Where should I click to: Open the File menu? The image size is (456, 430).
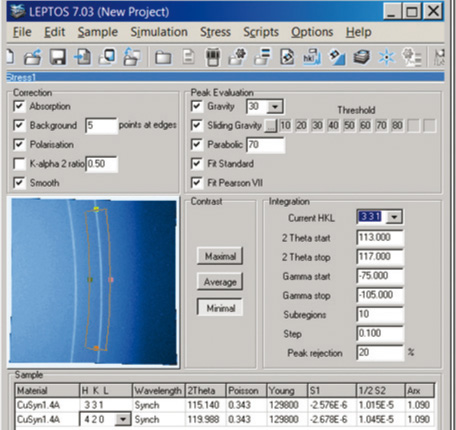click(22, 32)
